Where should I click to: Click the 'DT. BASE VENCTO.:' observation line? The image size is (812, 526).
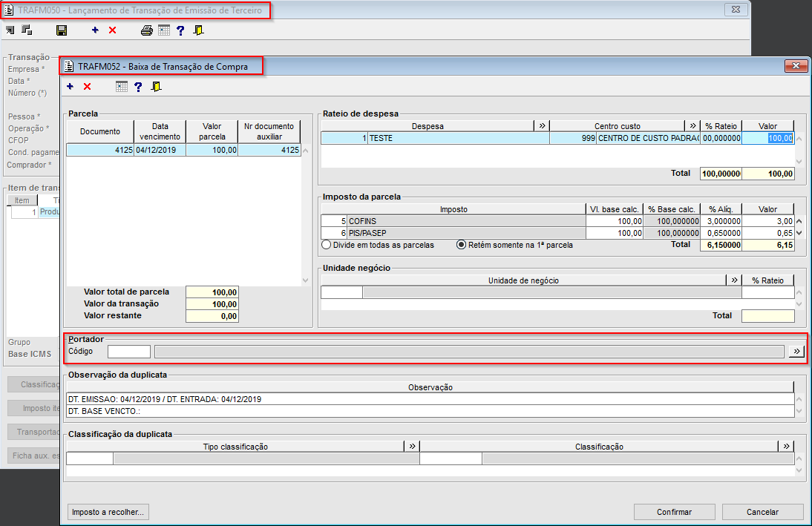pyautogui.click(x=430, y=411)
